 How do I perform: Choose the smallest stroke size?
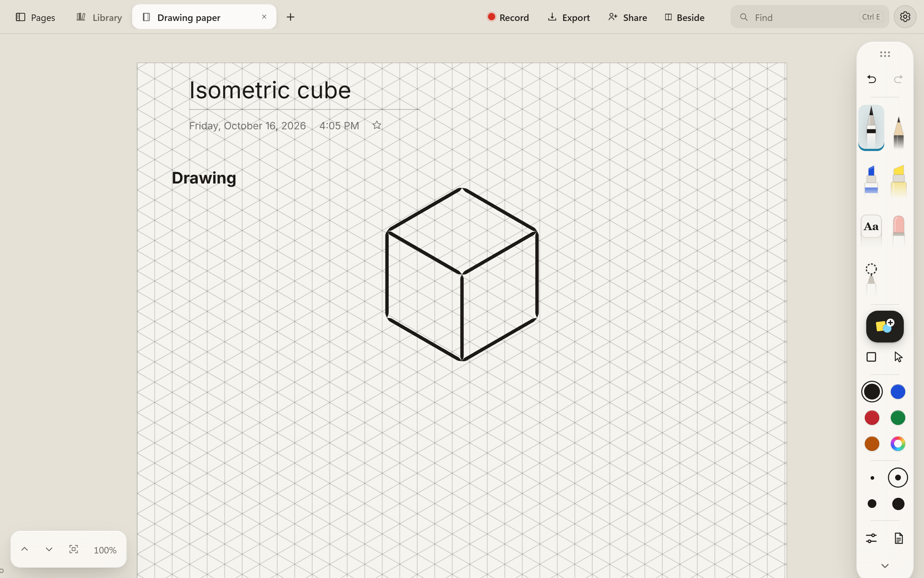point(872,478)
